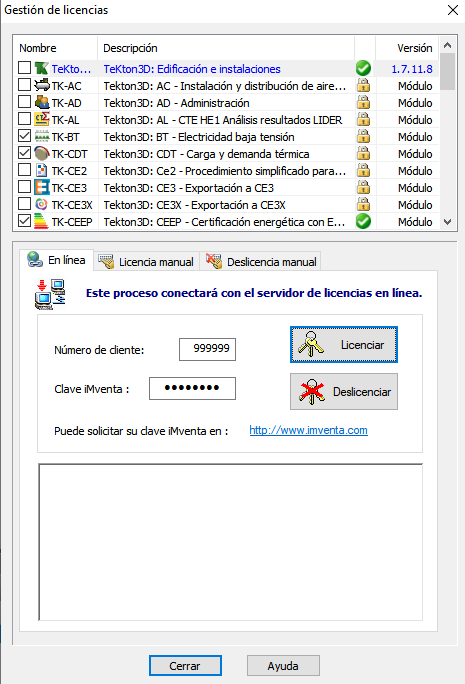Click the padlock icon on the TK-BT row
The height and width of the screenshot is (684, 465).
click(363, 136)
